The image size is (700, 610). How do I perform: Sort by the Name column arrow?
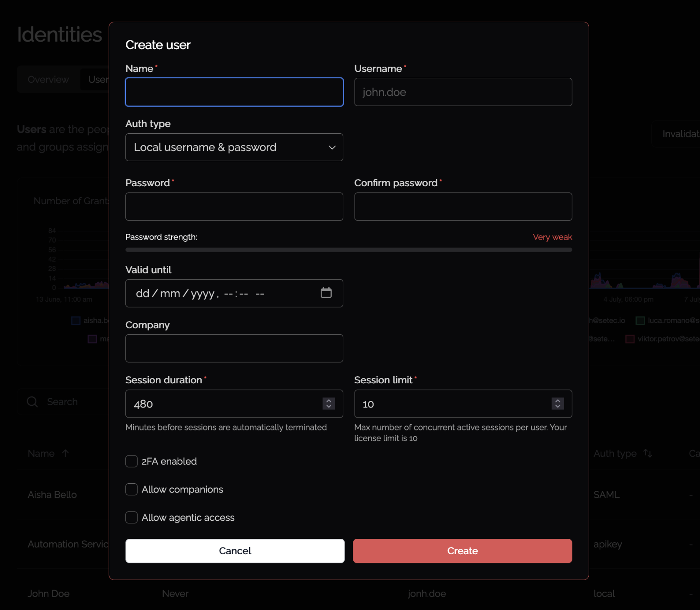pyautogui.click(x=65, y=453)
